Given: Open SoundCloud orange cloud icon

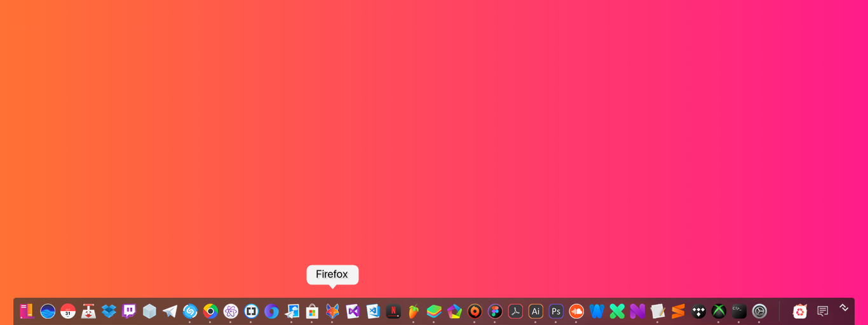Looking at the screenshot, I should point(576,311).
